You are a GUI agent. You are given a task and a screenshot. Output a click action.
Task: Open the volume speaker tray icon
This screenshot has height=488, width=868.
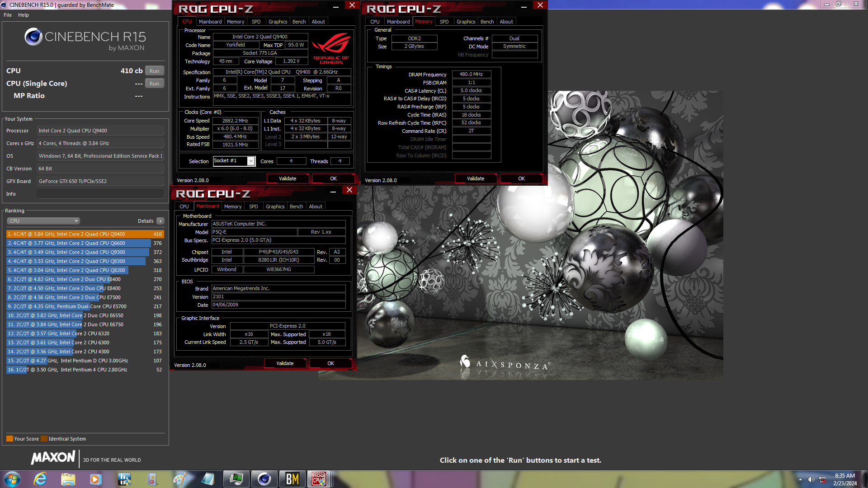coord(811,479)
